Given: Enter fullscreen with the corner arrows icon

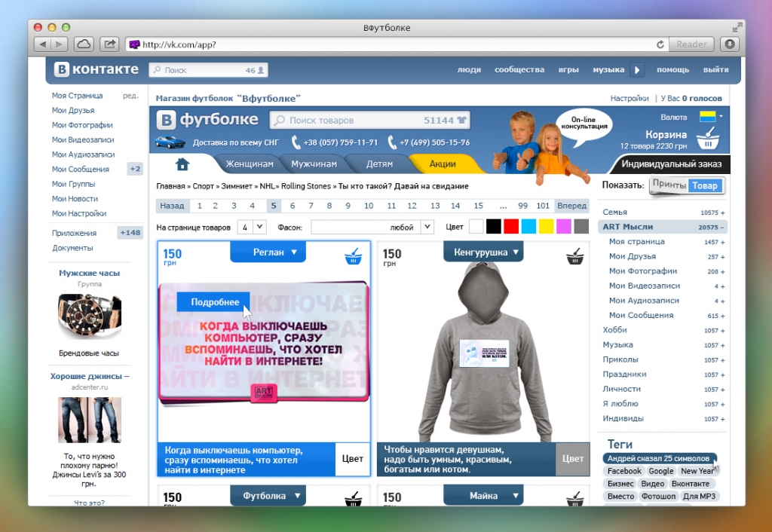Looking at the screenshot, I should [x=737, y=27].
